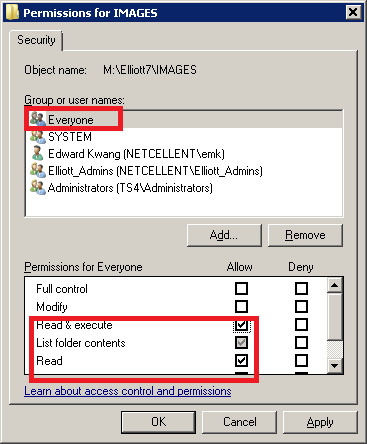Click the Add... button
This screenshot has width=367, height=444.
(x=224, y=235)
